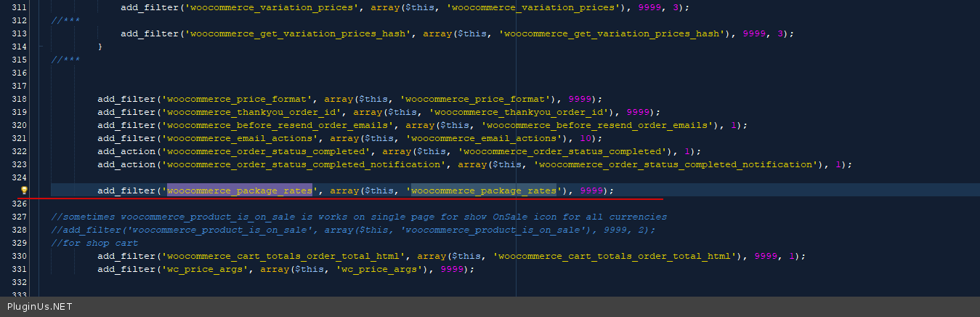
Task: Click 'woocommerce_price_format' callback inside array on line 318
Action: click(x=475, y=99)
